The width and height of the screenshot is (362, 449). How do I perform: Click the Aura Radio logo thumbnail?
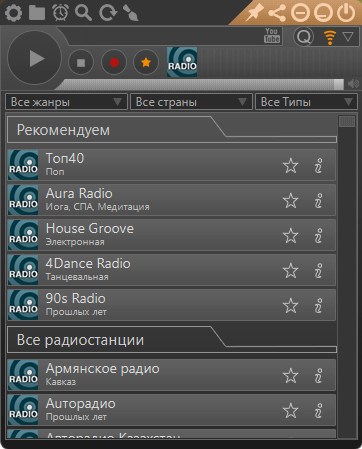point(23,200)
